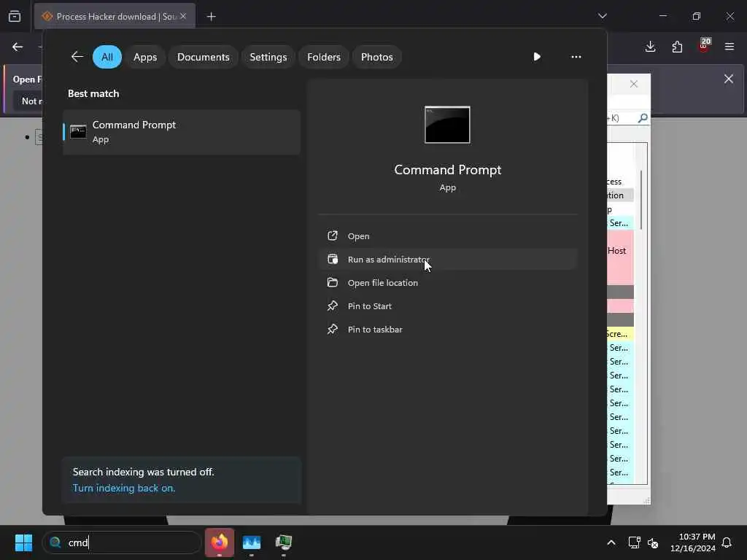This screenshot has width=747, height=560.
Task: Open the Process Hacker taskbar icon
Action: [284, 542]
